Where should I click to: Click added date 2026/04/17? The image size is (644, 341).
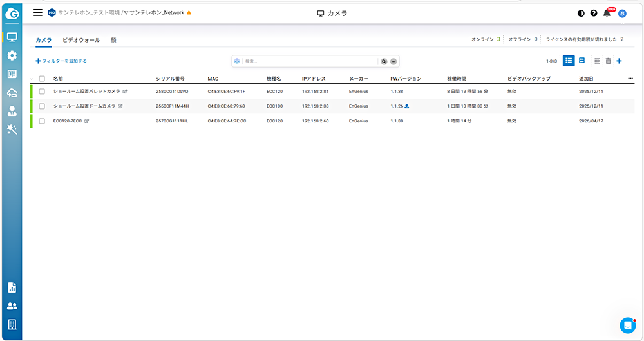[x=591, y=121]
